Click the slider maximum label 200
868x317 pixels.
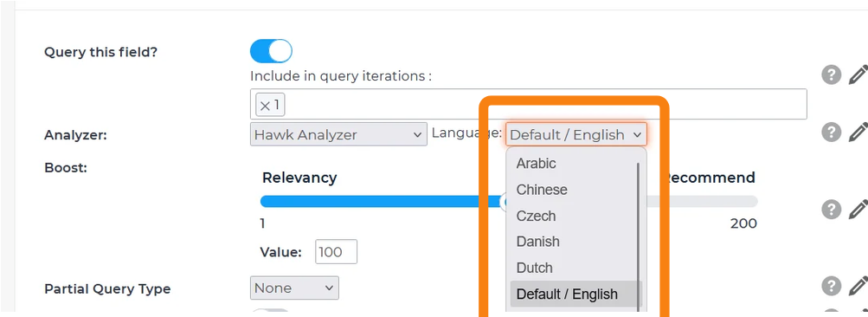click(743, 224)
